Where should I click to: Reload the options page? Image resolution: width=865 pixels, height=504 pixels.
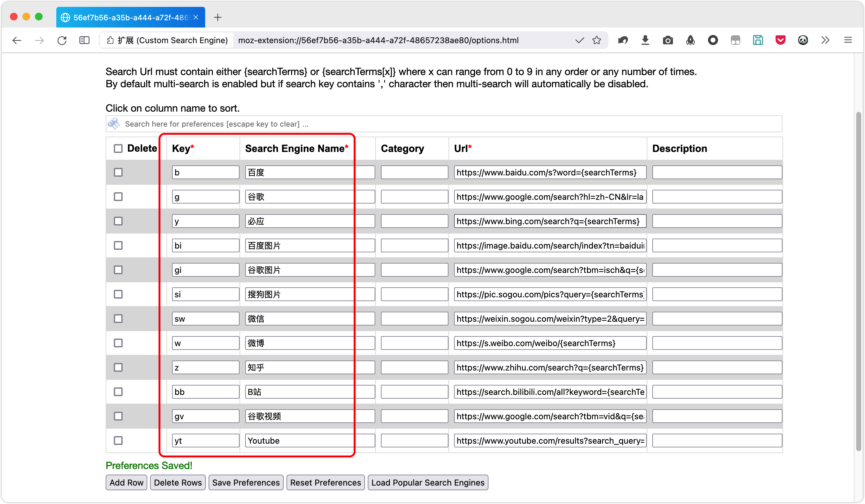click(62, 40)
